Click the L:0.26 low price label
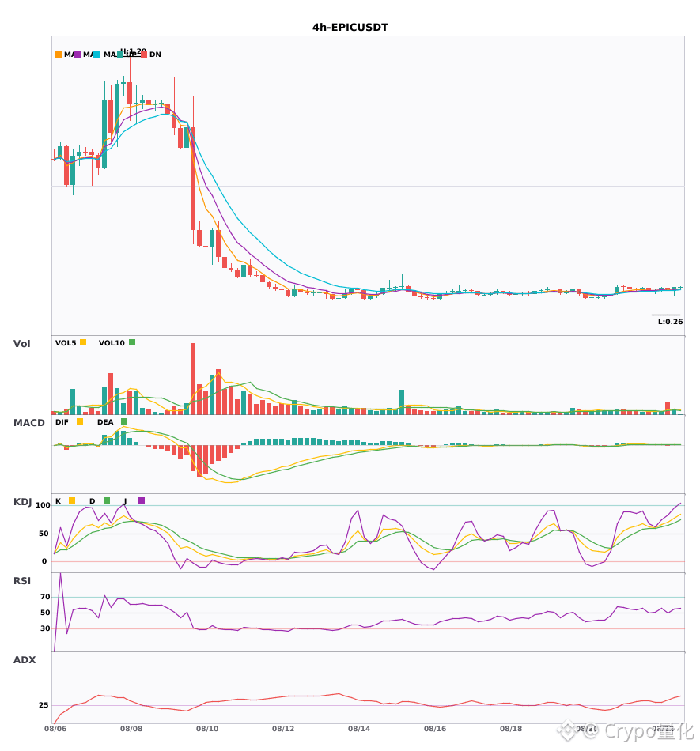Image resolution: width=700 pixels, height=751 pixels. 670,322
